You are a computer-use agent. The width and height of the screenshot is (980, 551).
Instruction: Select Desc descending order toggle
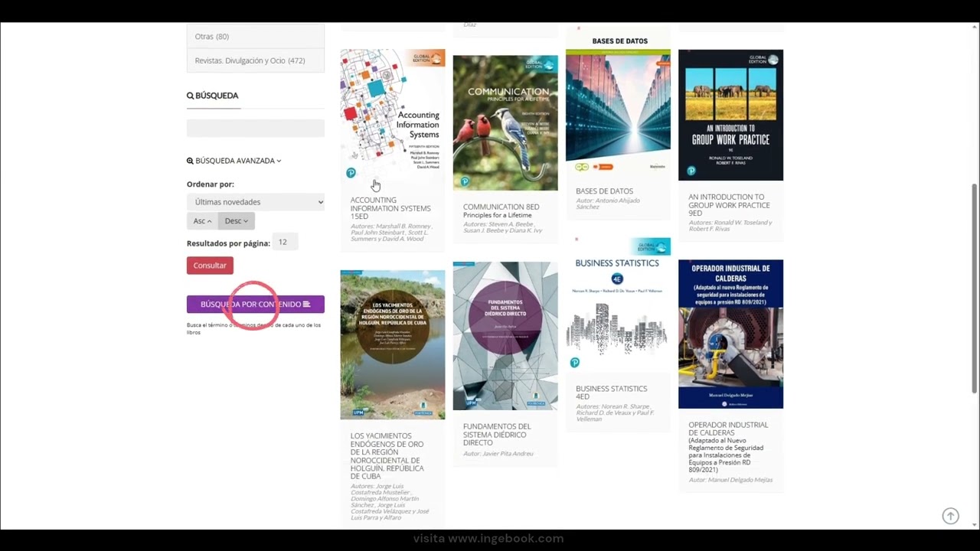[236, 221]
